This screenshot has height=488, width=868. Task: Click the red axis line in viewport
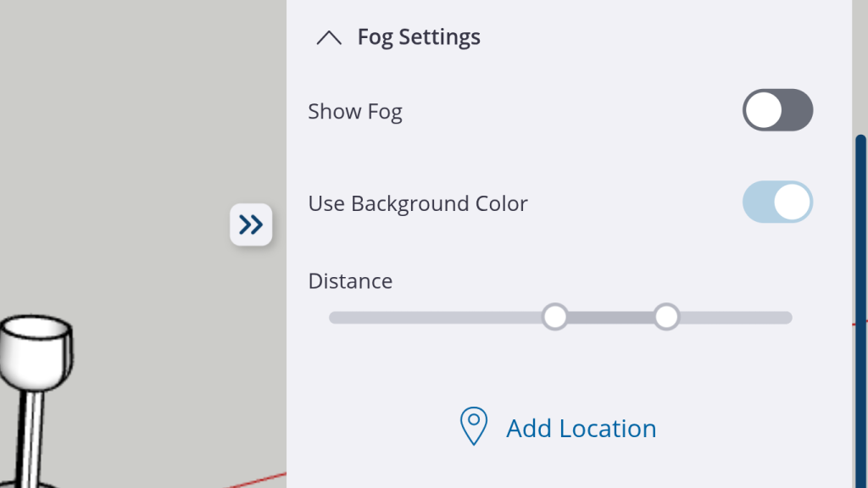pos(254,476)
